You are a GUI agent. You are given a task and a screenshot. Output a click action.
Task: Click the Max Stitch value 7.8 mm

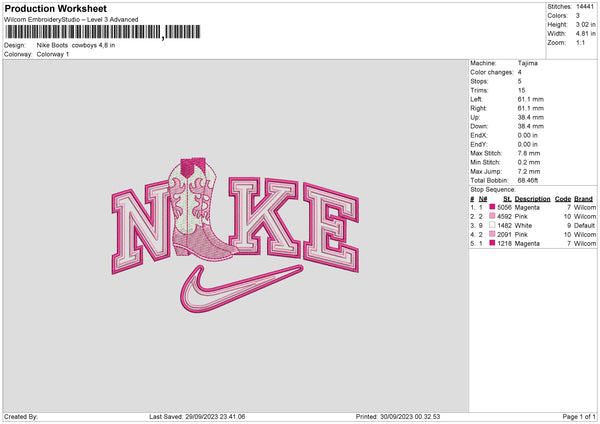pyautogui.click(x=529, y=153)
